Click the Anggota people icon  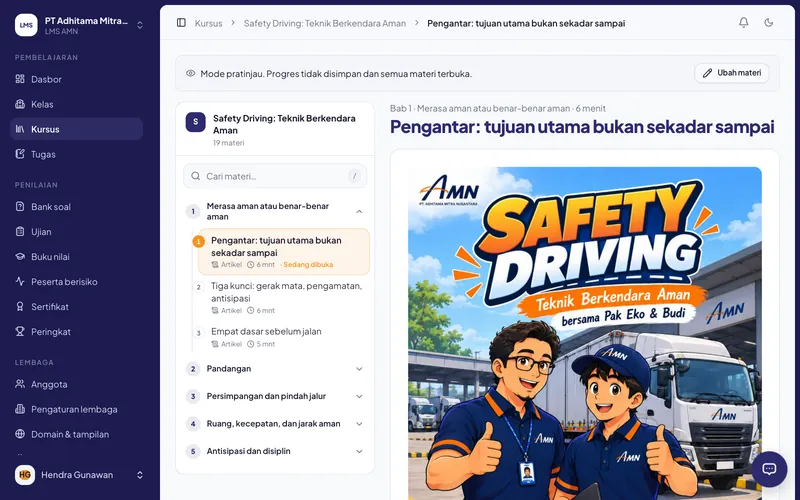pyautogui.click(x=20, y=384)
